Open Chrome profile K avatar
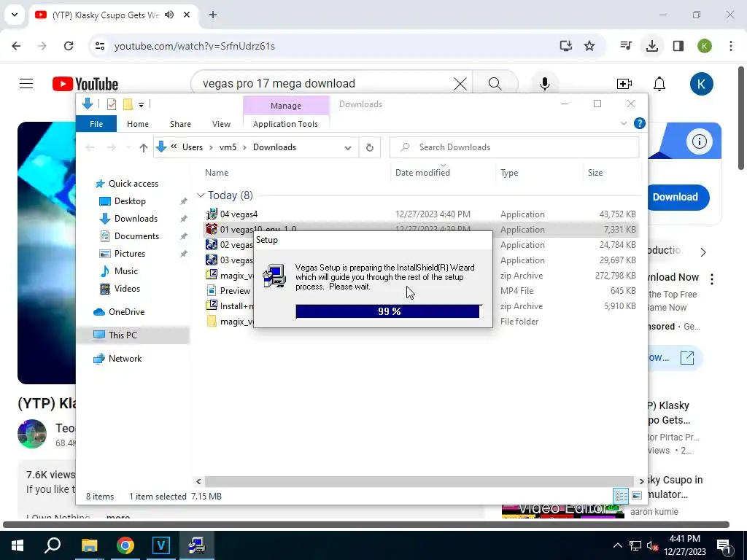The height and width of the screenshot is (560, 747). (705, 46)
